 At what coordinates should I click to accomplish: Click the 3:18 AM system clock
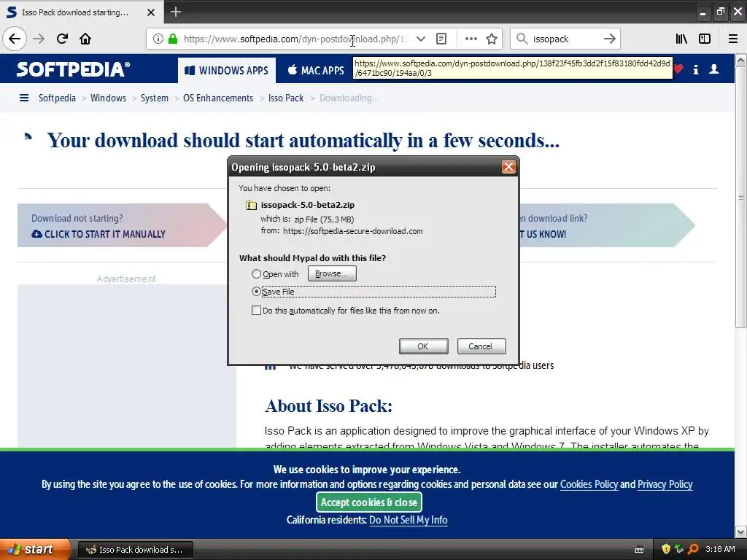pyautogui.click(x=720, y=549)
